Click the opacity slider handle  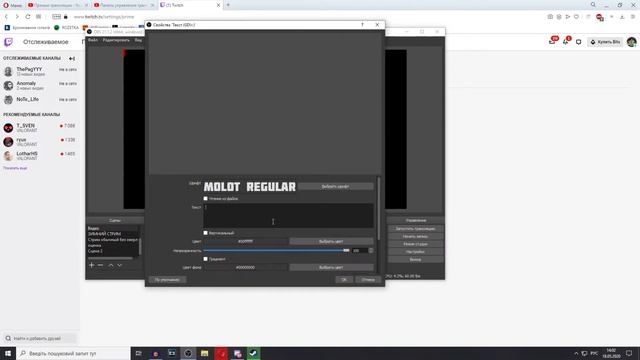coord(346,250)
